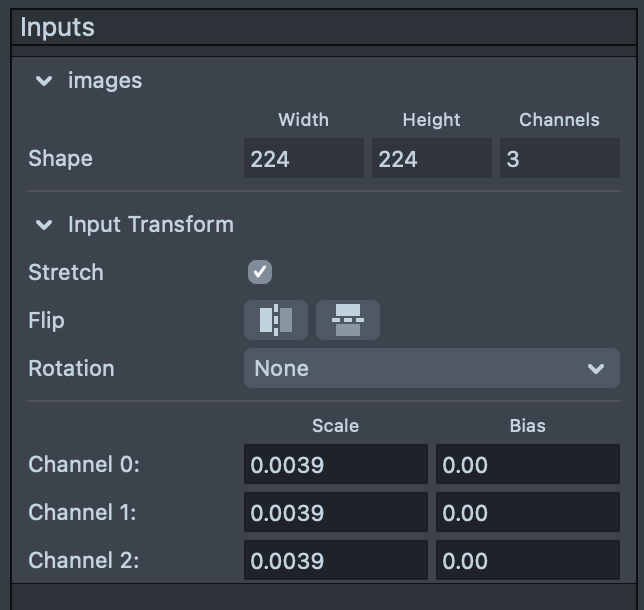The height and width of the screenshot is (610, 644).
Task: Click the horizontal Flip icon
Action: tap(275, 320)
